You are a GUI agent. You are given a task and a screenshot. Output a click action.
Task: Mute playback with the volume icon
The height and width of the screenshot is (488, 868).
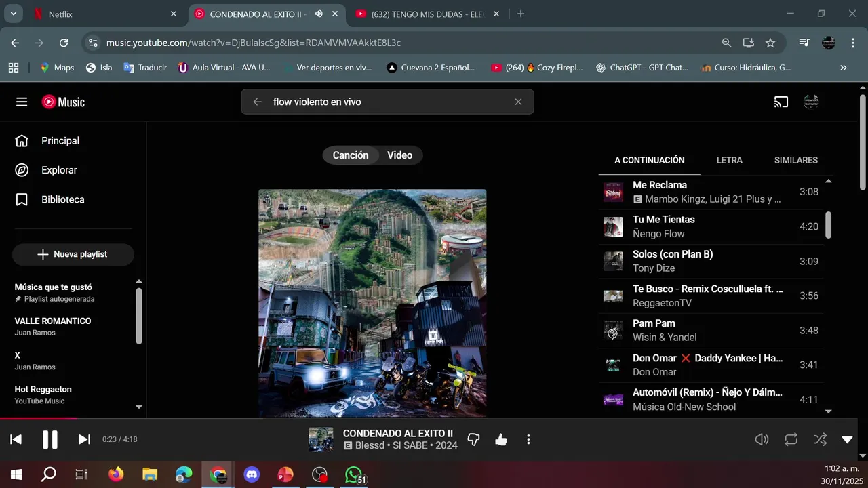[x=762, y=439]
